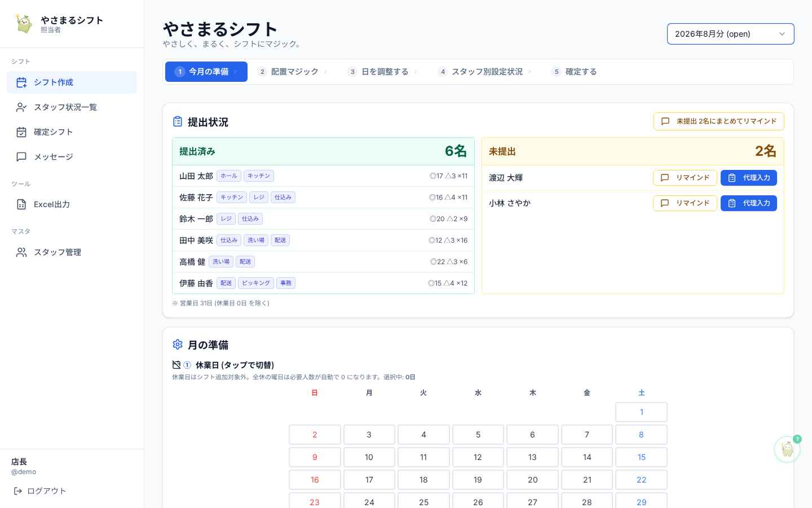Click the ホール tag on 山田 太郎
This screenshot has height=508, width=812.
229,176
